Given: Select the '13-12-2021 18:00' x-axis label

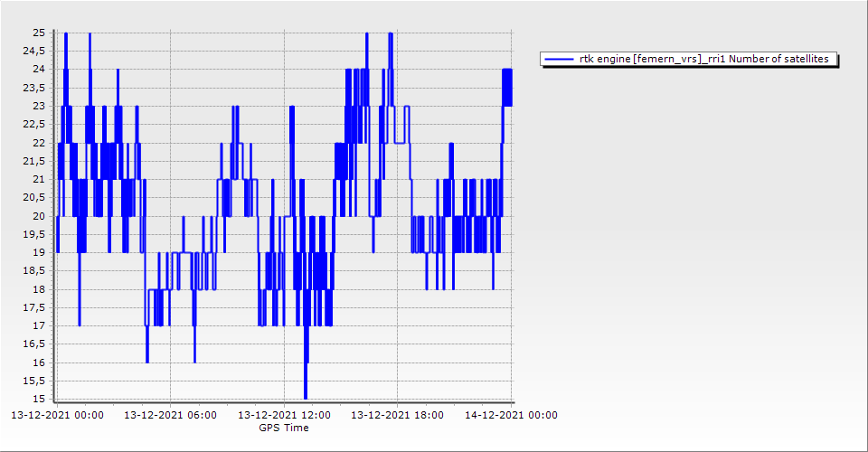Looking at the screenshot, I should [397, 416].
